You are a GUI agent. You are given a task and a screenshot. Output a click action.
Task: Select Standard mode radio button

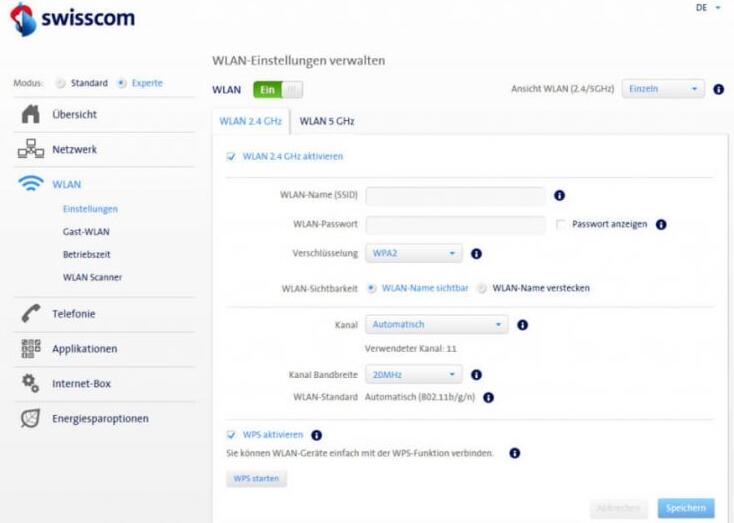pos(60,83)
